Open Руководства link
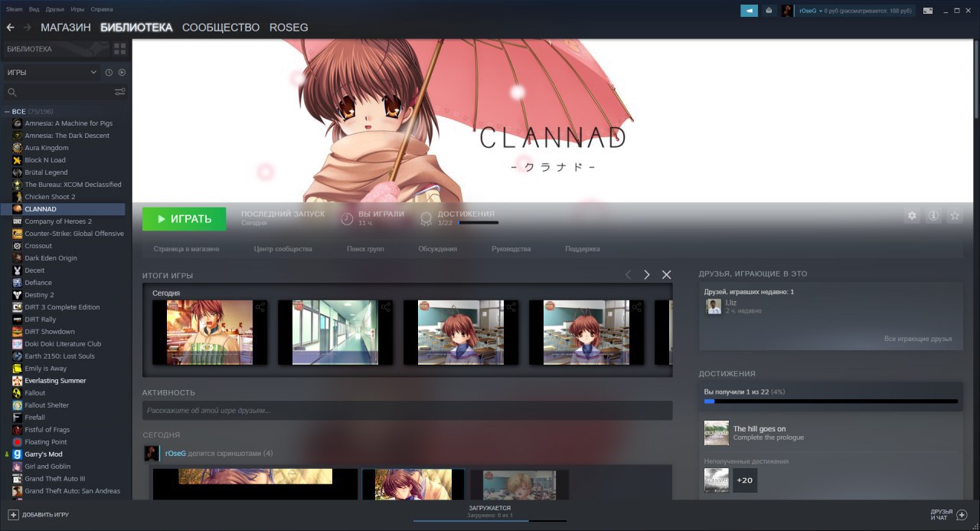The width and height of the screenshot is (980, 531). tap(511, 249)
